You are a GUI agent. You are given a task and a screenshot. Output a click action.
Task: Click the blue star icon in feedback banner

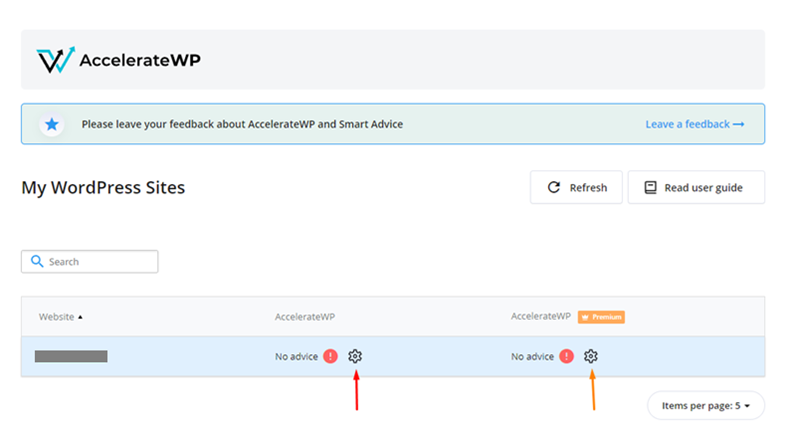[x=51, y=125]
